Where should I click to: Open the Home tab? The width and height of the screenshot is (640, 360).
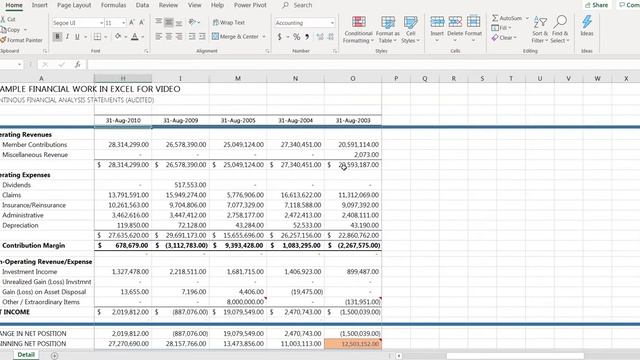[14, 5]
